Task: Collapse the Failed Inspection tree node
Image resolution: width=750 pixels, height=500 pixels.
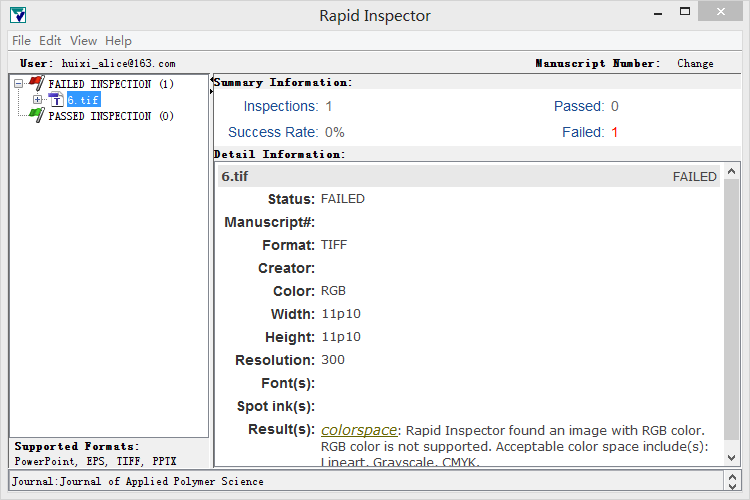Action: (19, 84)
